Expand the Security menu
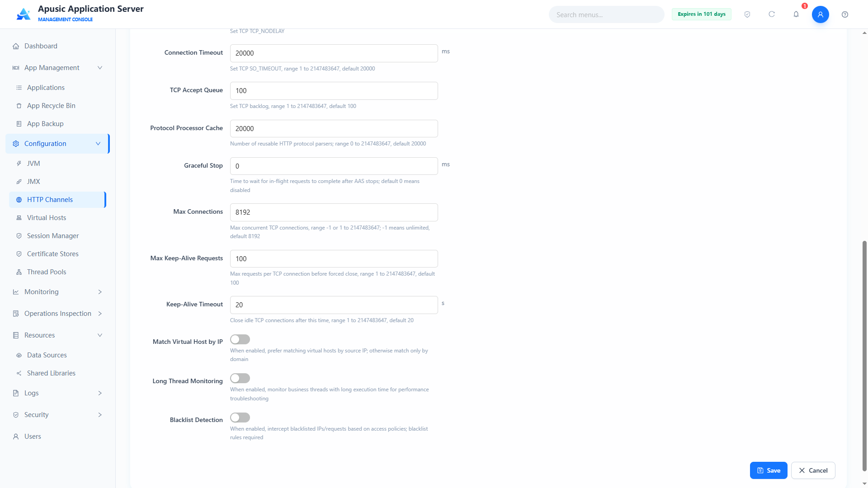 (x=58, y=415)
